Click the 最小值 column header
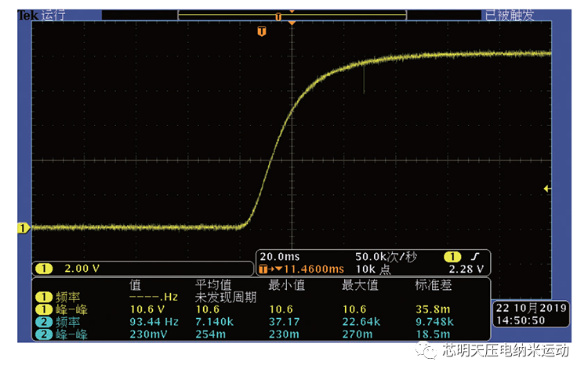The image size is (588, 376). tap(286, 285)
